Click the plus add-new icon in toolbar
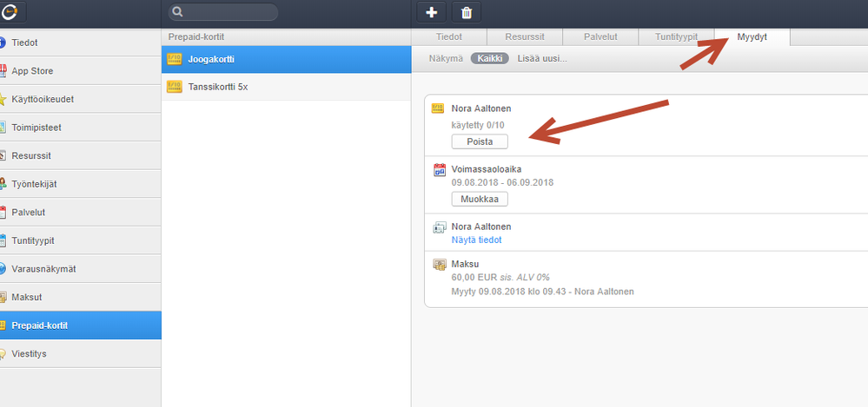This screenshot has height=407, width=868. [431, 12]
